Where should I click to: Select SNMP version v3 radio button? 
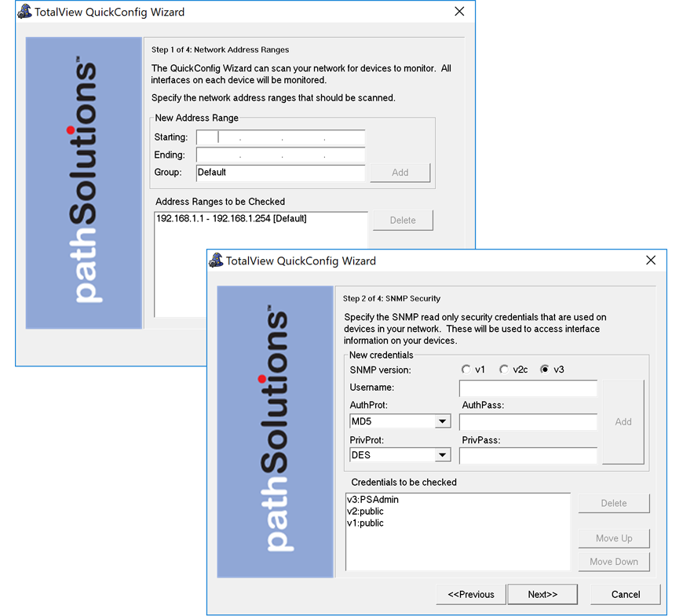point(545,370)
